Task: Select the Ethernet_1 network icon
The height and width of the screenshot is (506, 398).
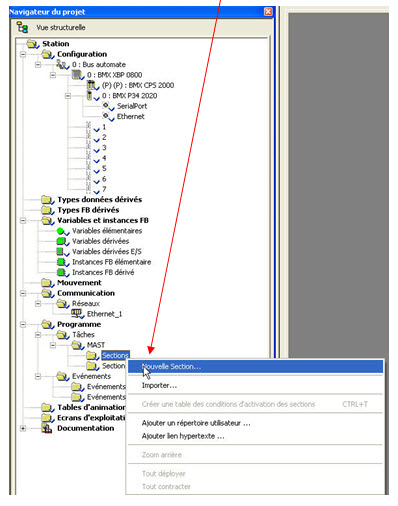Action: [x=77, y=314]
